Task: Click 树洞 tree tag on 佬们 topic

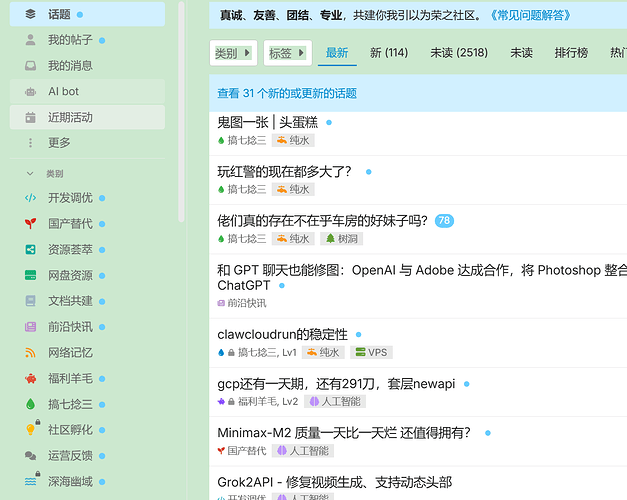Action: (341, 239)
